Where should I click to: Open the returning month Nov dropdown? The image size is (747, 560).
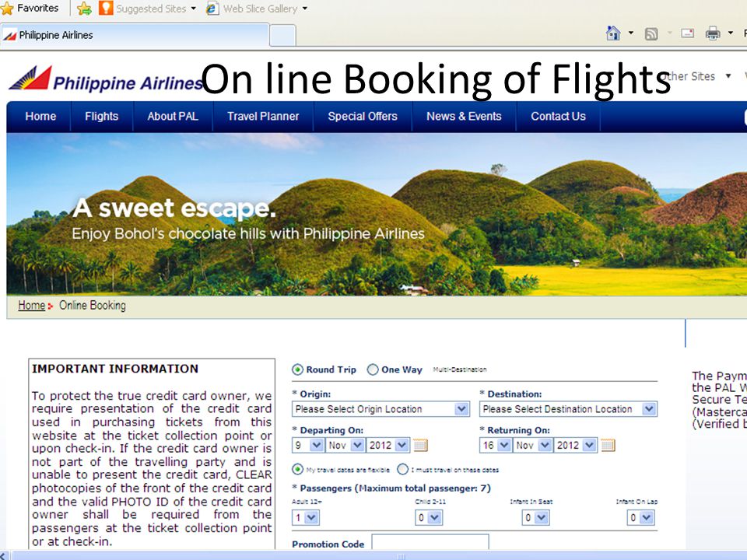tap(532, 445)
